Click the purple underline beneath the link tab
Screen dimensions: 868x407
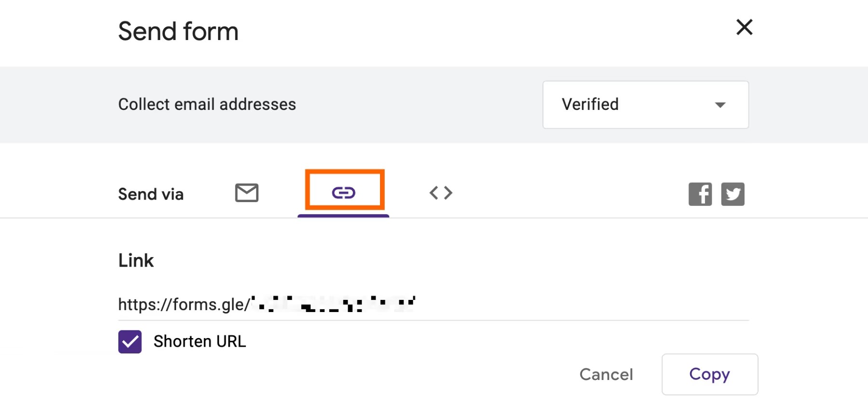(x=343, y=216)
